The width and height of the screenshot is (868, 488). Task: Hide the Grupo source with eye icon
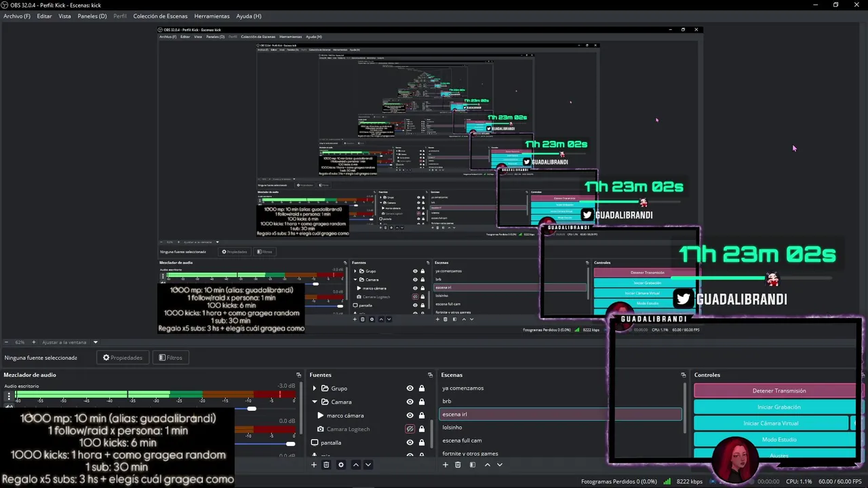click(410, 388)
